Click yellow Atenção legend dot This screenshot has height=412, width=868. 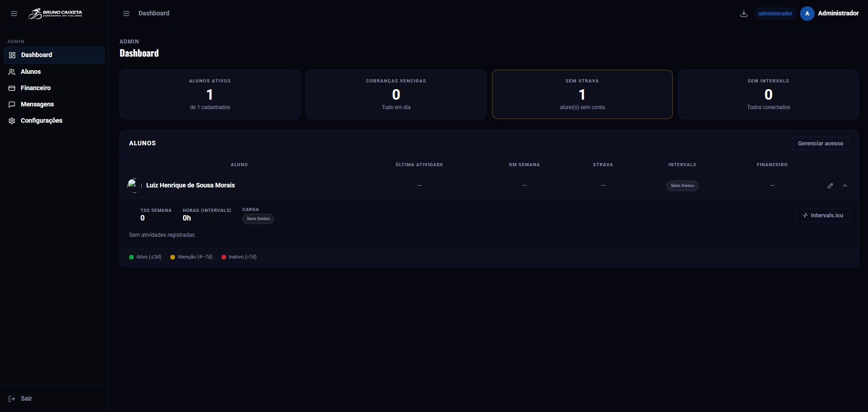[173, 257]
